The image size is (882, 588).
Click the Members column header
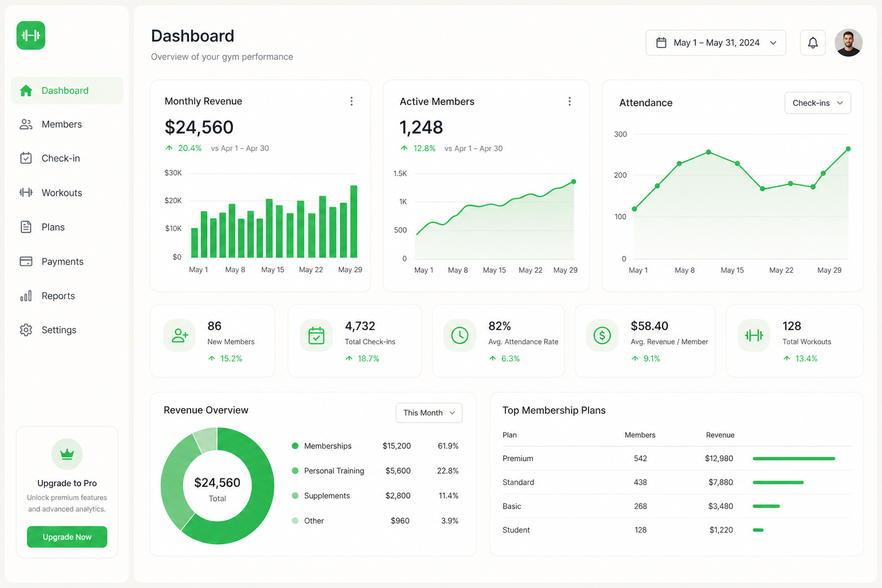(x=640, y=435)
